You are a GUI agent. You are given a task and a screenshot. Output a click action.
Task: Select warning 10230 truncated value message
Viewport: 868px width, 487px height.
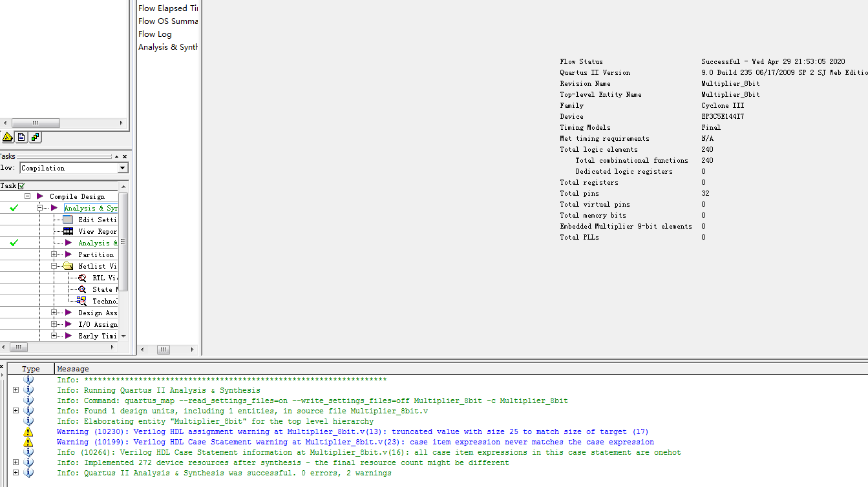tap(352, 432)
